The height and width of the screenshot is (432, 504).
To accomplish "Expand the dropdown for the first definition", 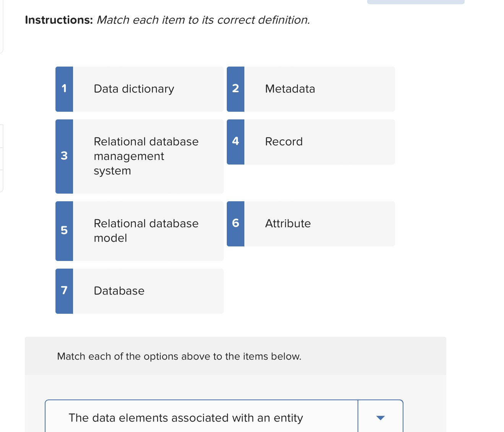I will tap(380, 418).
